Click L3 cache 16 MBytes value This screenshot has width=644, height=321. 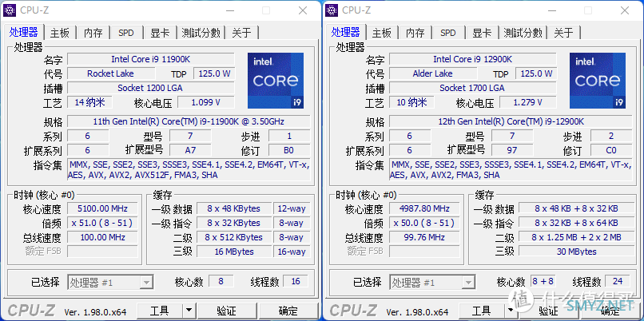point(234,252)
